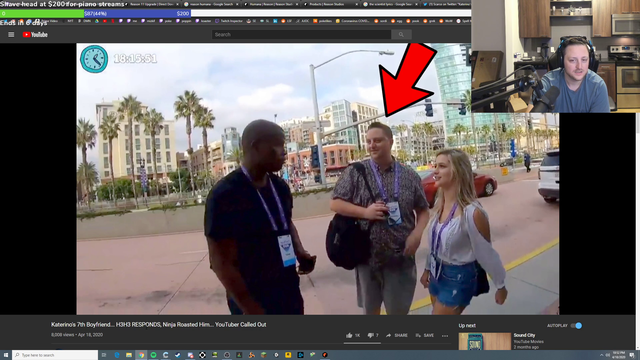Click the search magnifier button
Image resolution: width=640 pixels, height=360 pixels.
401,35
